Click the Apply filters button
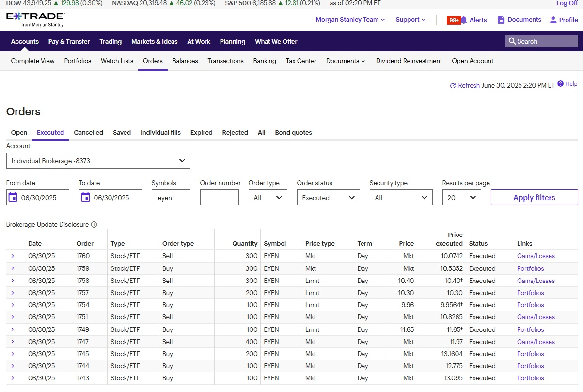This screenshot has height=392, width=583. [534, 198]
